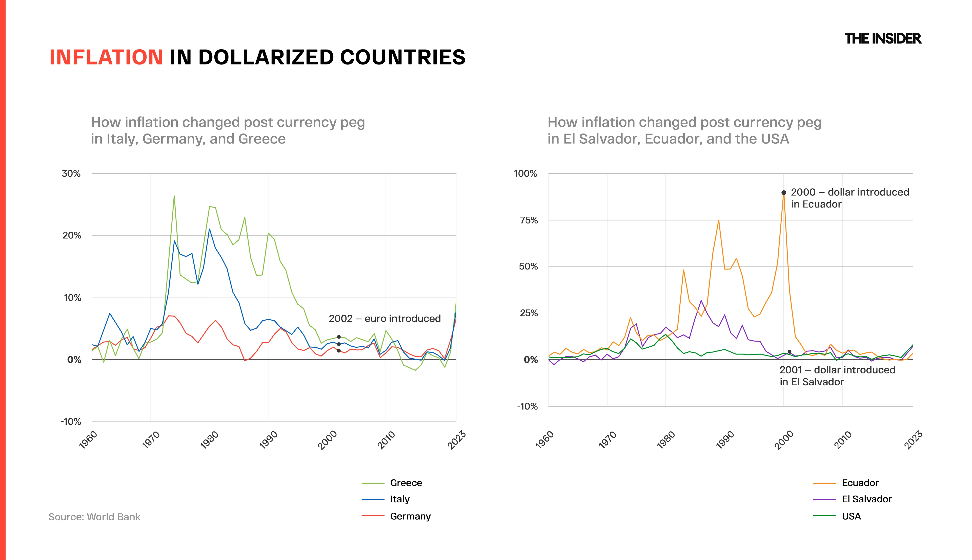This screenshot has height=560, width=972.
Task: Click Greece's 2002 euro marker dot
Action: (339, 337)
